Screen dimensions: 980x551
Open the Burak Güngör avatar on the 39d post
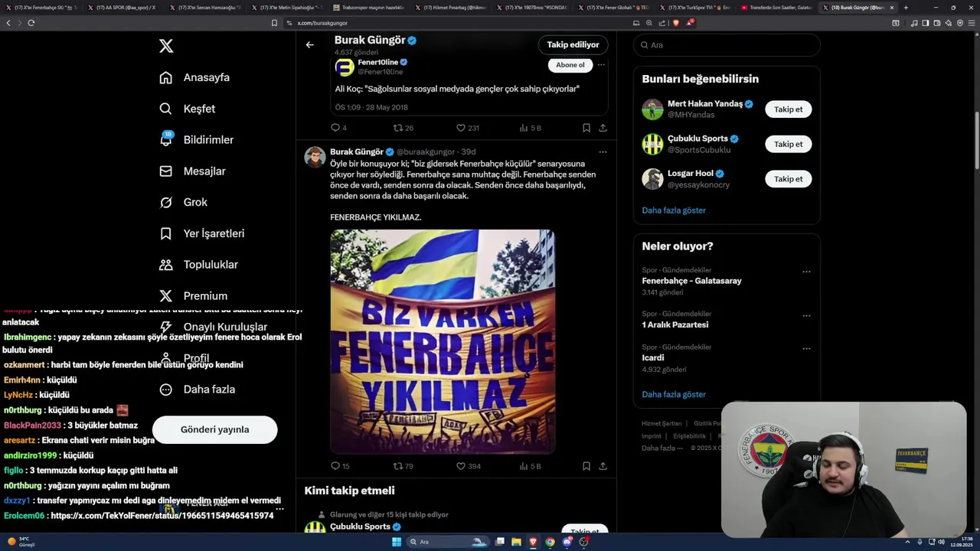coord(315,156)
